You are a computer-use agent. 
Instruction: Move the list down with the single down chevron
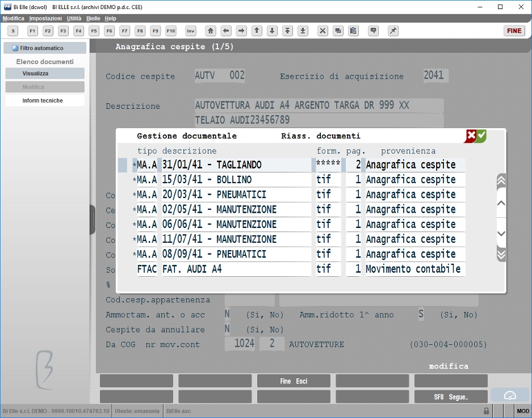point(501,233)
